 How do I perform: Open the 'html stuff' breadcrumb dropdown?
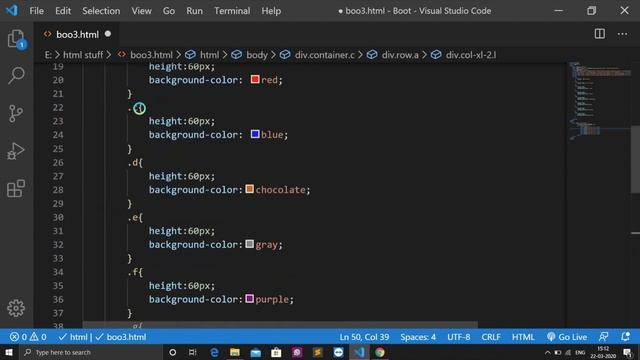tap(83, 55)
